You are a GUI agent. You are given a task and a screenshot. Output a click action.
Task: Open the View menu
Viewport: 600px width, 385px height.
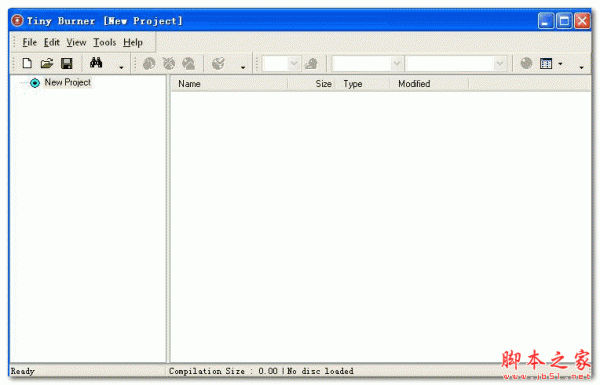point(76,42)
